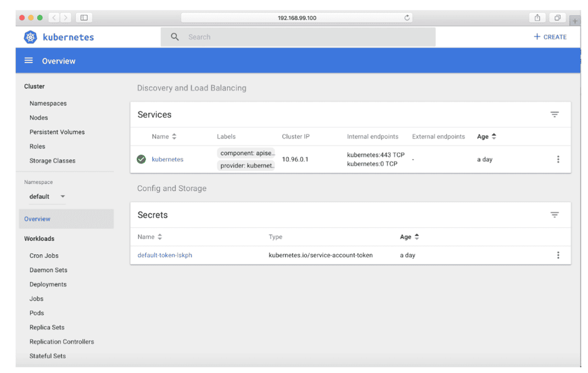Select Overview in the sidebar
The image size is (588, 373).
click(66, 219)
